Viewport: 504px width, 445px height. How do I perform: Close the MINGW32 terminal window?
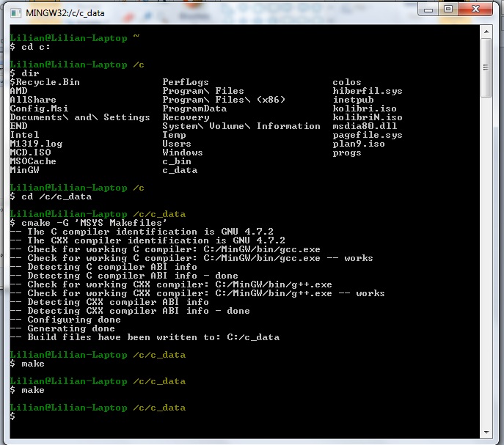(x=477, y=9)
